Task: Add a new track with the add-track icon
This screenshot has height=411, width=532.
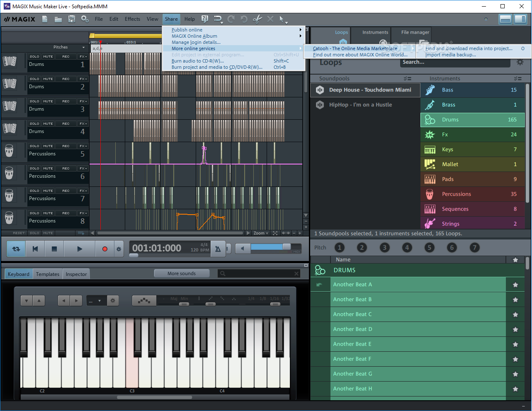Action: pos(81,233)
